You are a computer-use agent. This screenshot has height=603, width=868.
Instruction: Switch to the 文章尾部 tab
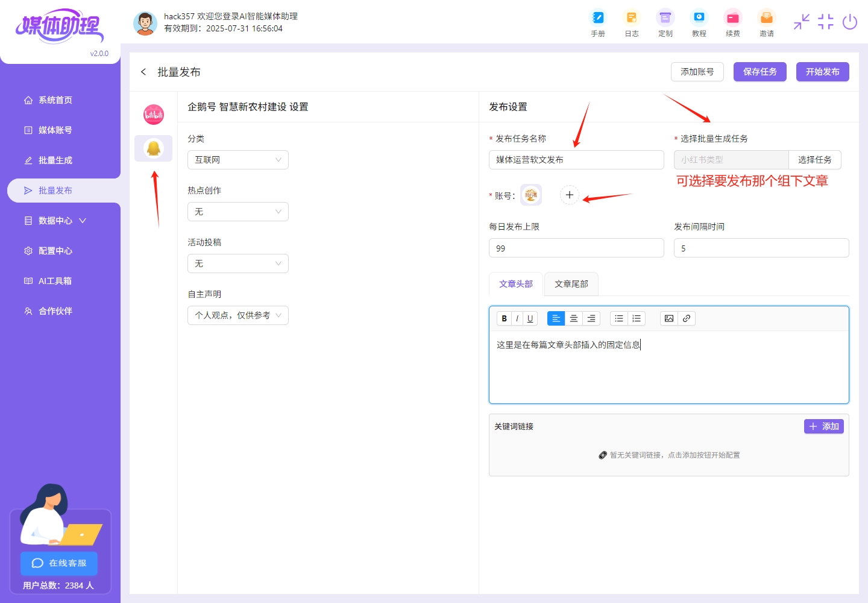coord(571,284)
